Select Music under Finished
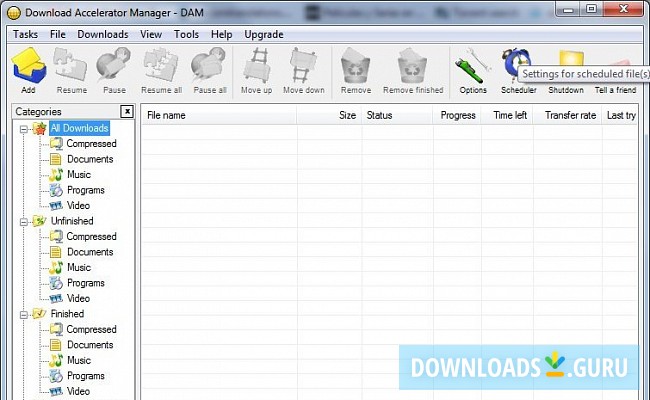650x400 pixels. click(x=79, y=360)
